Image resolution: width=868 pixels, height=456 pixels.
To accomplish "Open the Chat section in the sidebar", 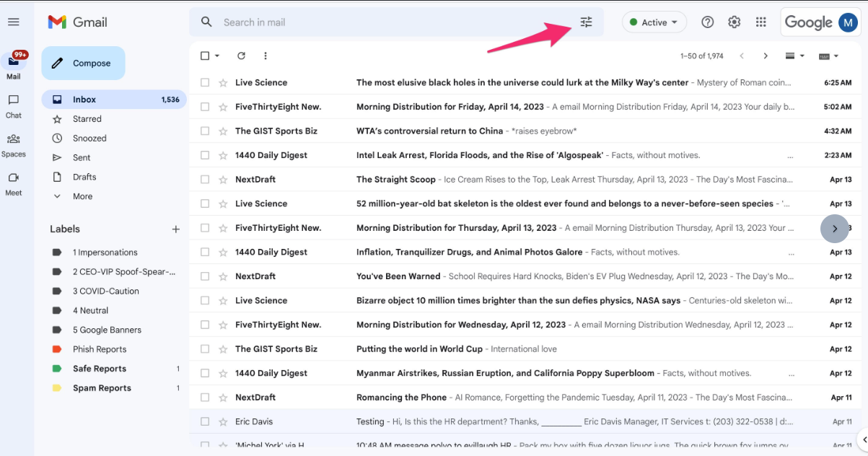I will [13, 105].
